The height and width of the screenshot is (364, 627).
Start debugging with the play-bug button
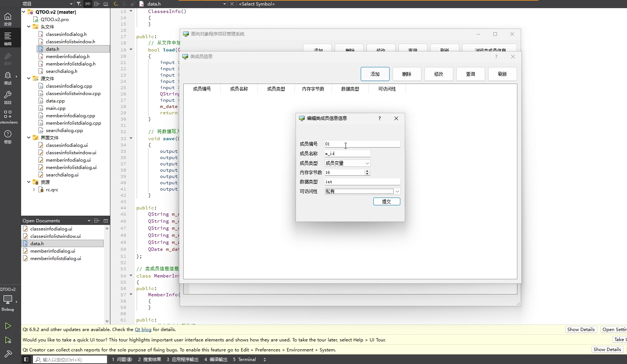pyautogui.click(x=8, y=340)
